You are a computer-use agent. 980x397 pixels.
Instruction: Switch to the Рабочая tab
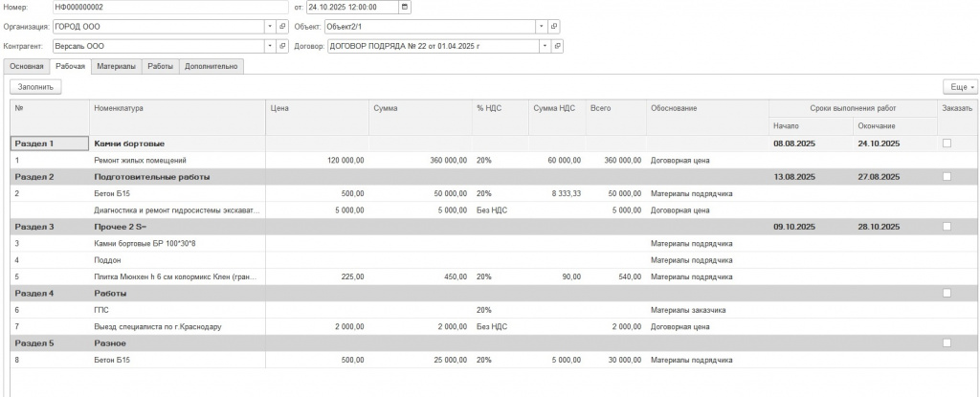(x=70, y=66)
